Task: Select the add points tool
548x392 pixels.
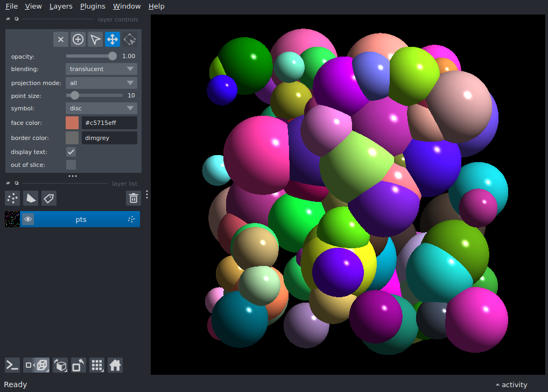Action: tap(78, 39)
